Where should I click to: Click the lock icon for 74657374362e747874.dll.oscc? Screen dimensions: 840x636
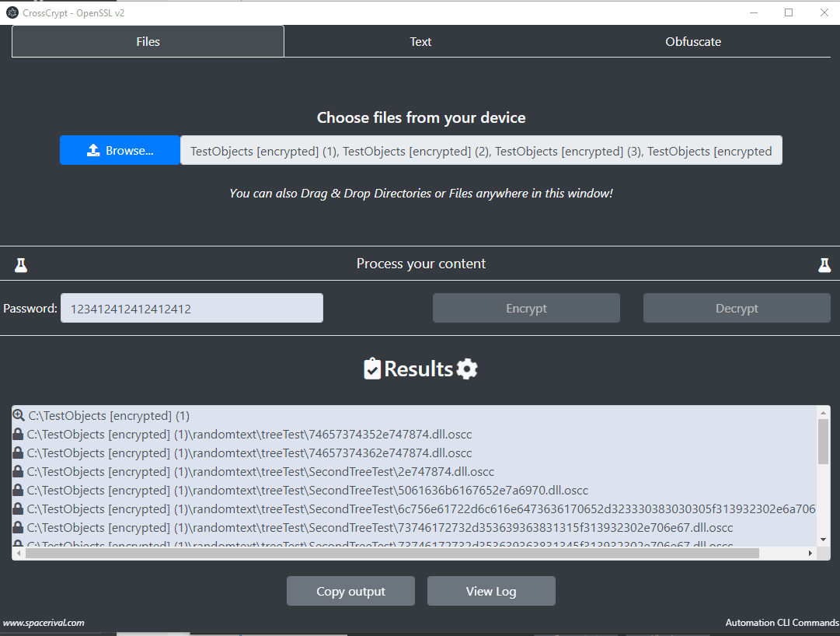pyautogui.click(x=18, y=453)
